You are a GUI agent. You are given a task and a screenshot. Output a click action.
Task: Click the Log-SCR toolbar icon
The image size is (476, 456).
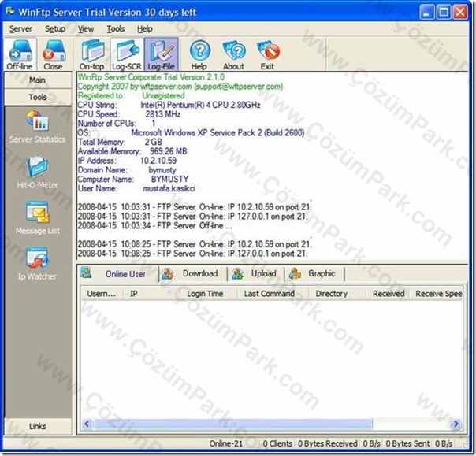pyautogui.click(x=127, y=54)
